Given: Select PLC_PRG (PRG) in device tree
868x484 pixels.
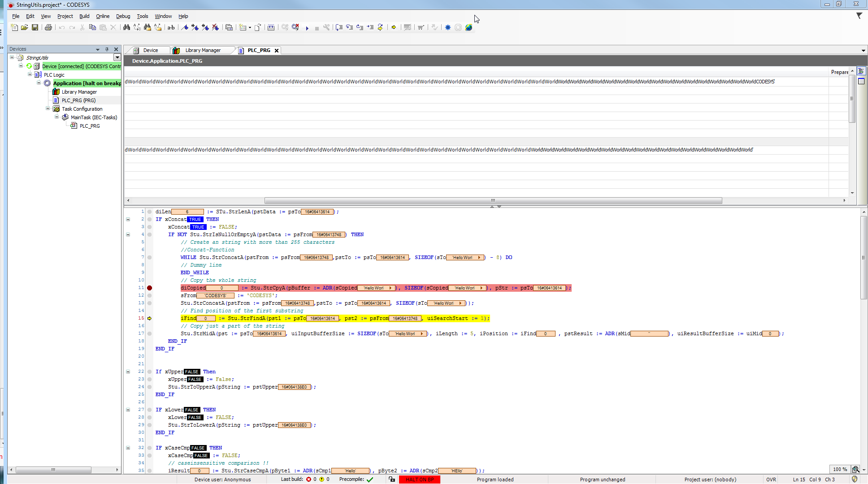Looking at the screenshot, I should click(78, 100).
